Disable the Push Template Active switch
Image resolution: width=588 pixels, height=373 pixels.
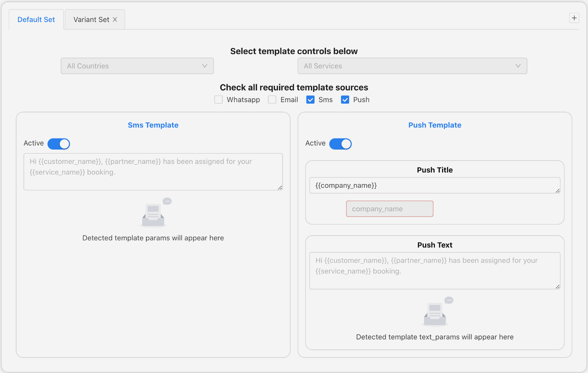(x=340, y=144)
